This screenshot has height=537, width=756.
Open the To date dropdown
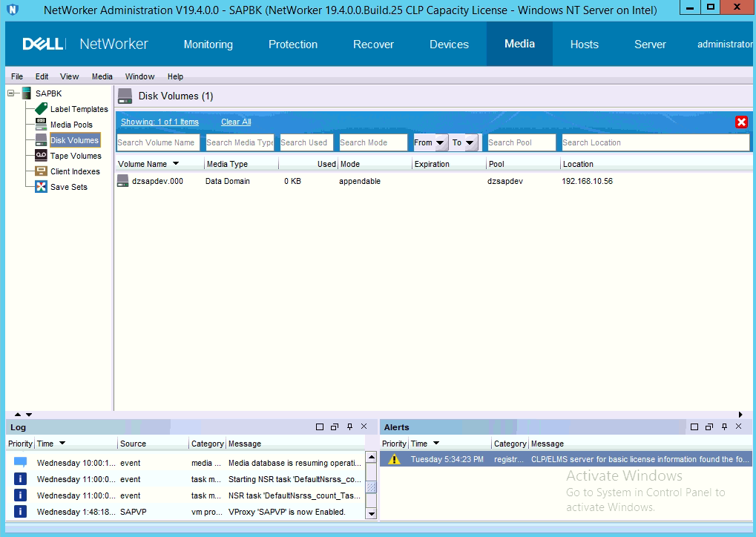[x=470, y=142]
